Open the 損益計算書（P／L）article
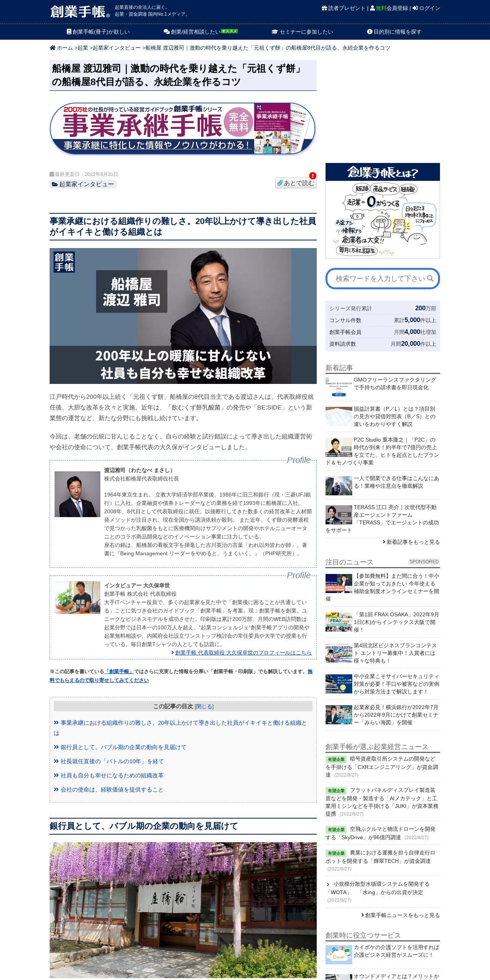Image resolution: width=490 pixels, height=980 pixels. pos(395,416)
